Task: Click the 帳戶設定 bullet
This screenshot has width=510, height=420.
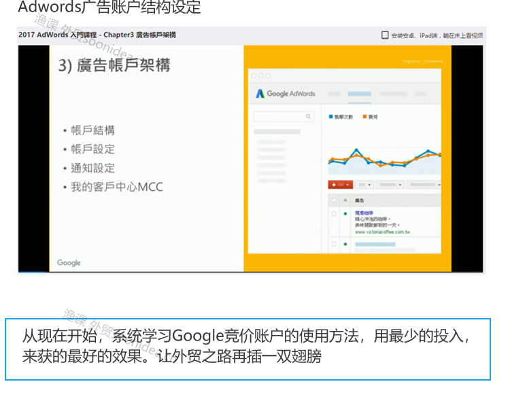Action: point(92,150)
